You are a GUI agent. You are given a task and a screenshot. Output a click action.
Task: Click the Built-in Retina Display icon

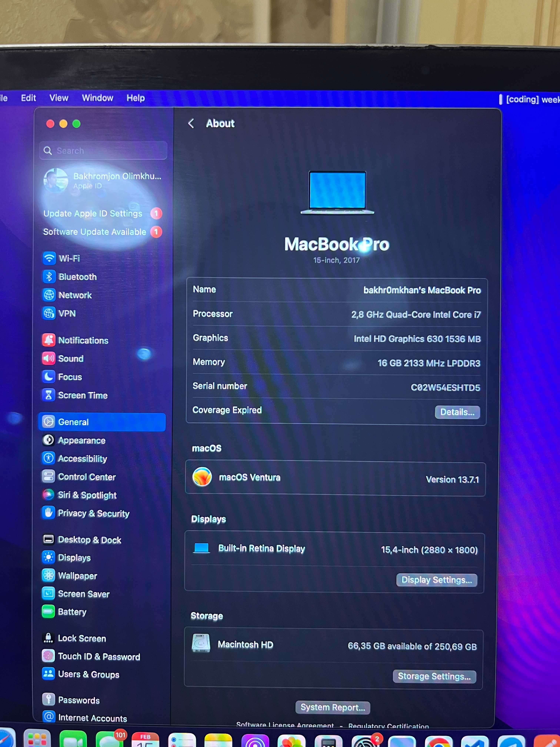[x=201, y=548]
